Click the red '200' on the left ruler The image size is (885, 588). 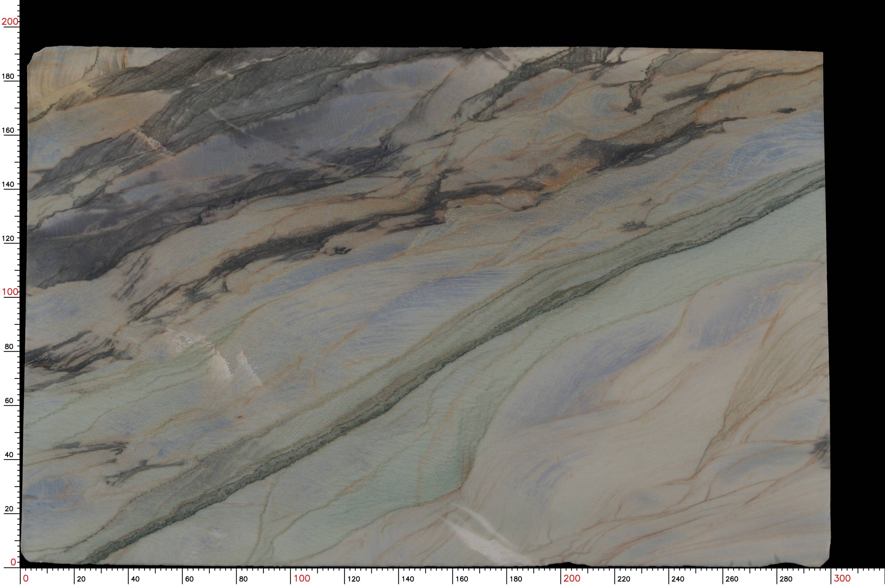[10, 21]
